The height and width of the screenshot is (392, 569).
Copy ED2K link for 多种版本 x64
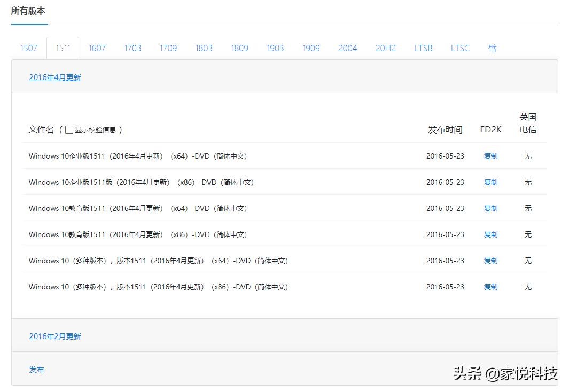coord(490,261)
